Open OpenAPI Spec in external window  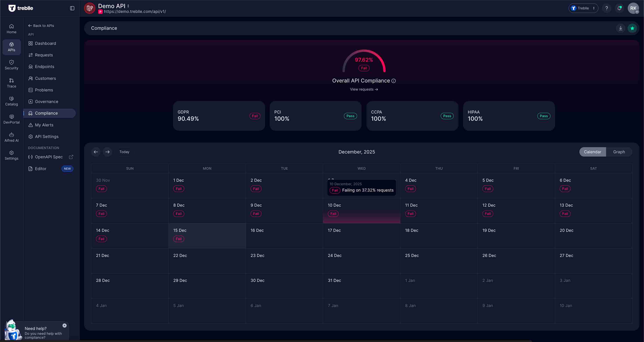[x=71, y=157]
